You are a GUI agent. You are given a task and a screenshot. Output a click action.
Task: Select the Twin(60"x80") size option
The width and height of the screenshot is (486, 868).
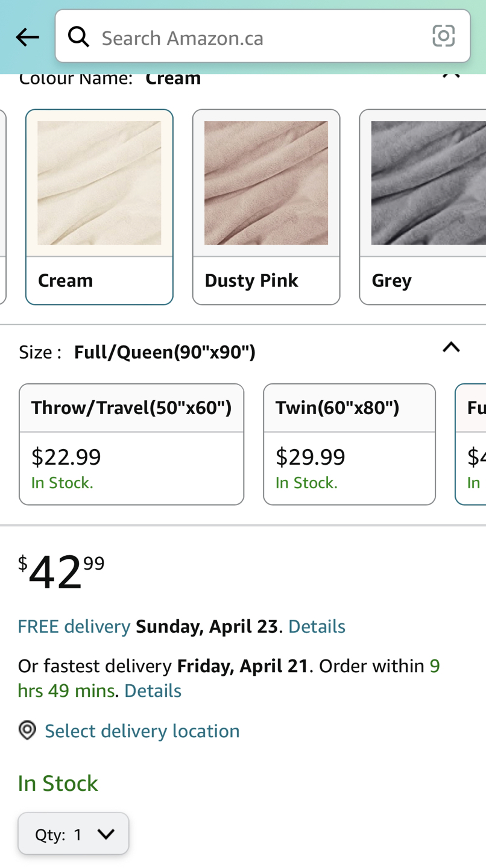tap(349, 444)
